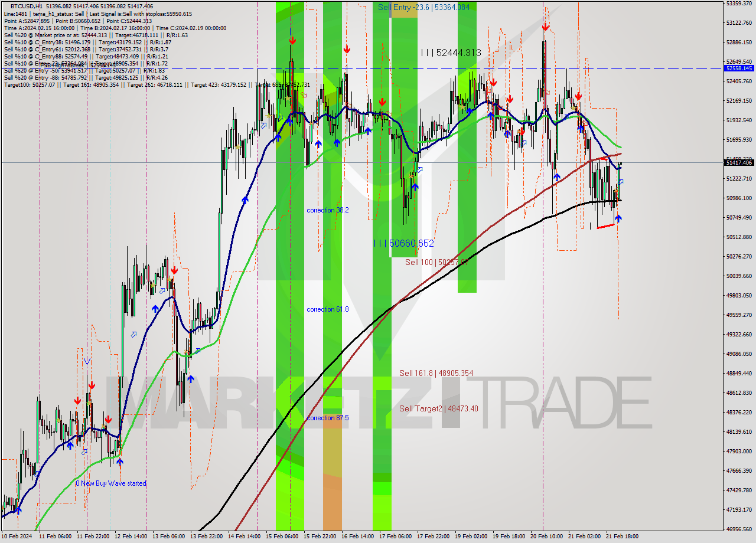Select the '19 Feb 18:00' time label
Viewport: 756px width, 543px height.
(x=508, y=537)
